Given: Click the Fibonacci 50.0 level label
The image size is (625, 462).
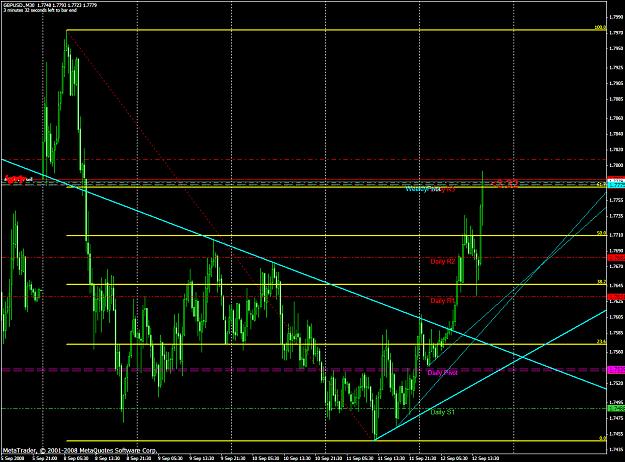Looking at the screenshot, I should click(601, 233).
